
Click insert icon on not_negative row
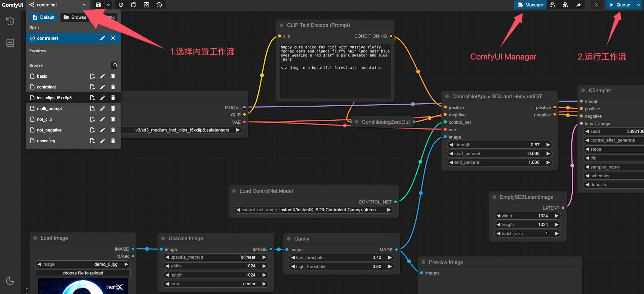coord(92,130)
